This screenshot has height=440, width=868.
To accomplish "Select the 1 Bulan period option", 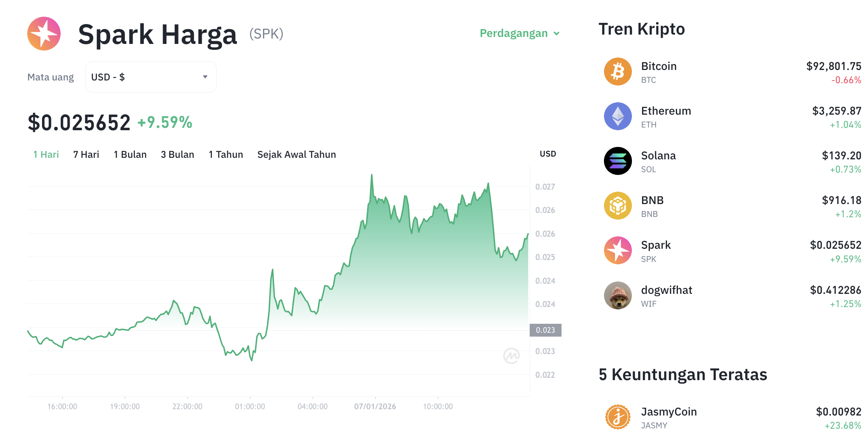I will [x=130, y=154].
